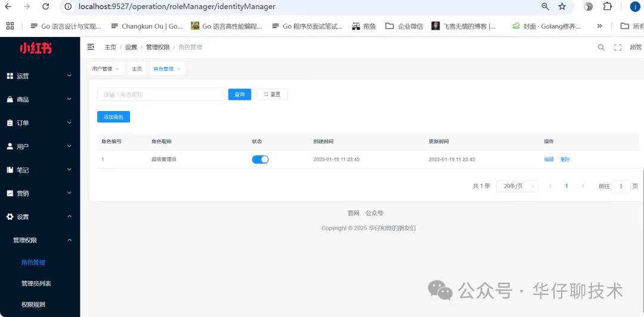Expand the 运营 sidebar menu

40,76
